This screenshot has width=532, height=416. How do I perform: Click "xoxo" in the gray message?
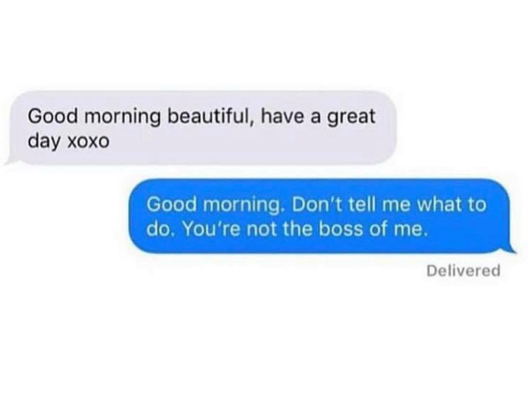pyautogui.click(x=89, y=141)
